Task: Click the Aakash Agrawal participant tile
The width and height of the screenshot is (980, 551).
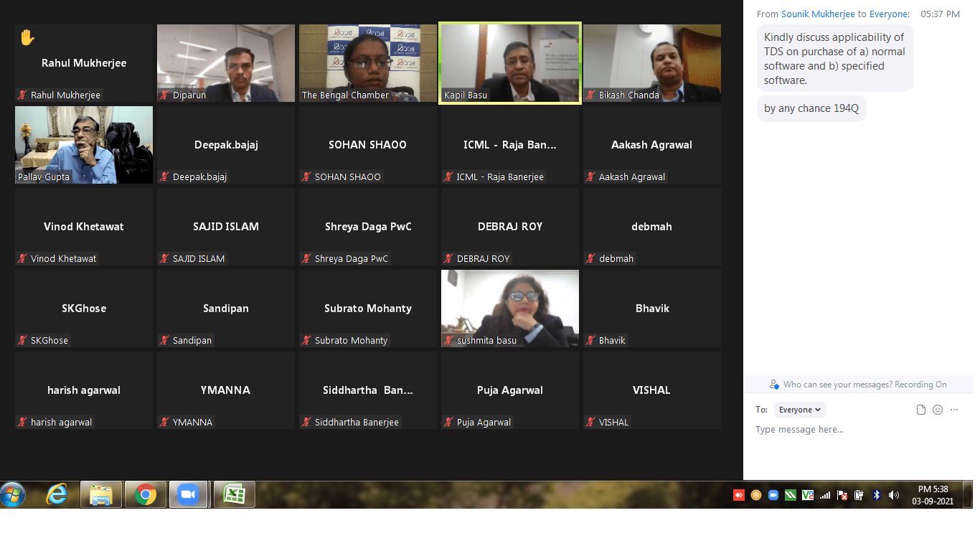Action: coord(652,145)
